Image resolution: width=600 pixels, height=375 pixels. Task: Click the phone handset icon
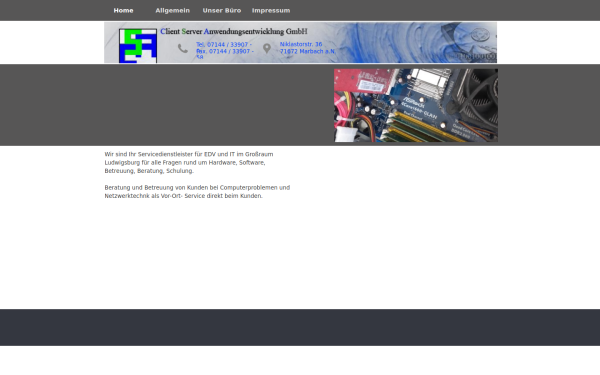(183, 49)
